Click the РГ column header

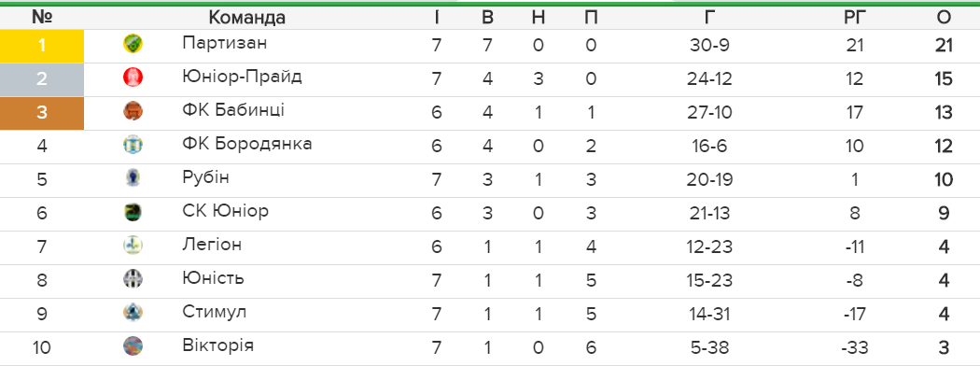point(854,18)
